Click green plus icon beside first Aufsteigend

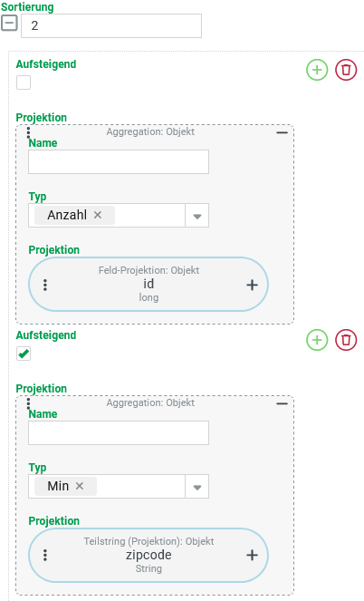317,70
